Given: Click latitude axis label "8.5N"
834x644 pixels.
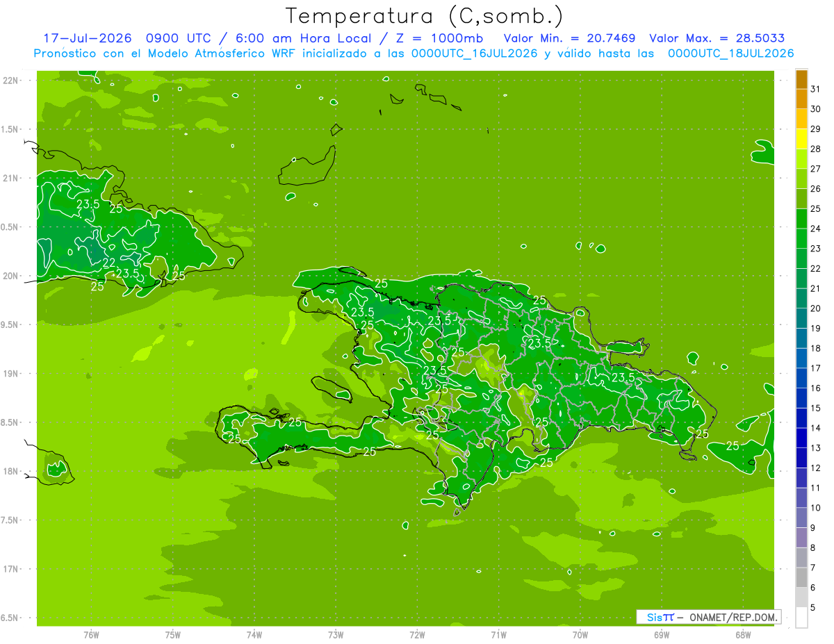Looking at the screenshot, I should point(10,422).
